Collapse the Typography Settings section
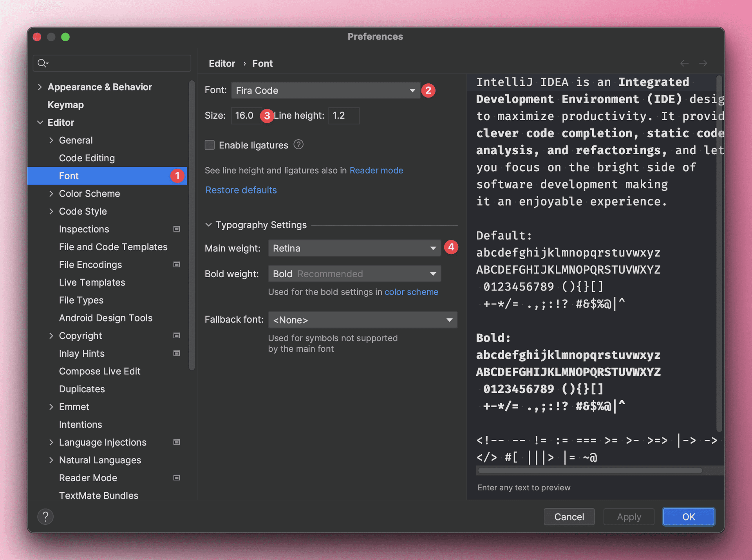 [209, 225]
